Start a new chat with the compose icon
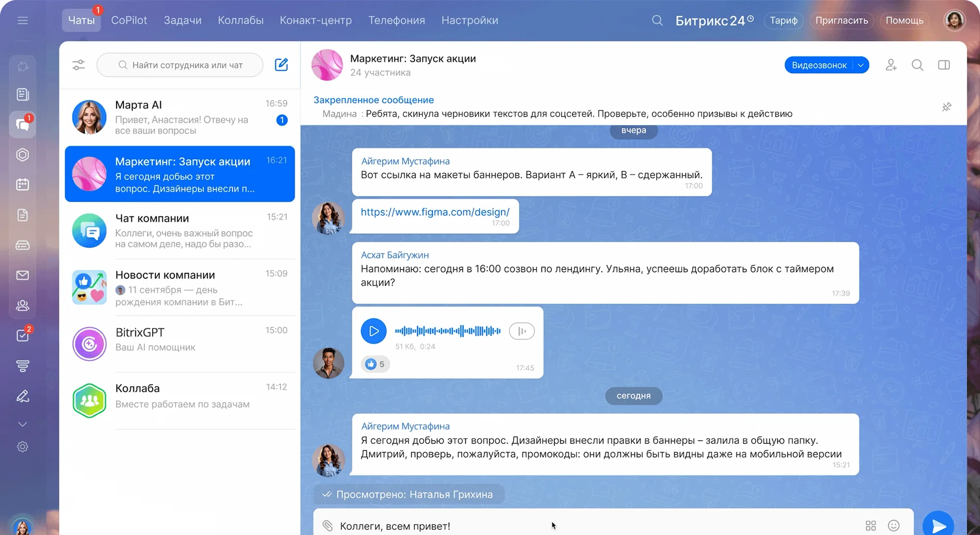980x535 pixels. point(281,65)
